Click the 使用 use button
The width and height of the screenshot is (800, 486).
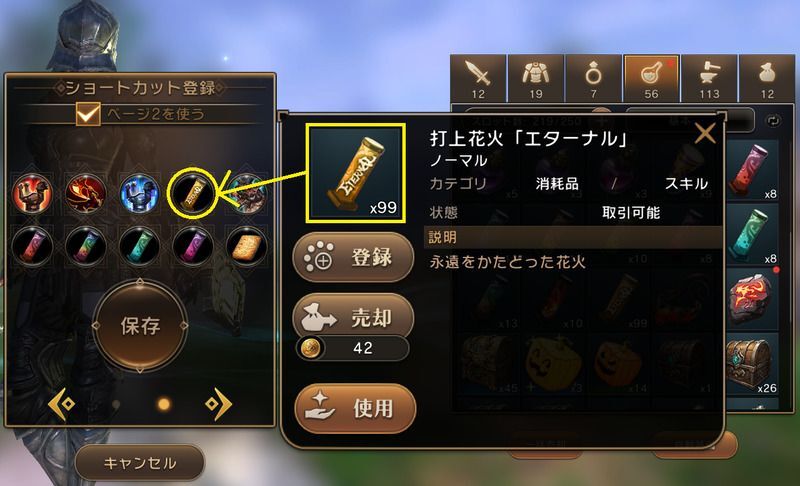coord(355,408)
